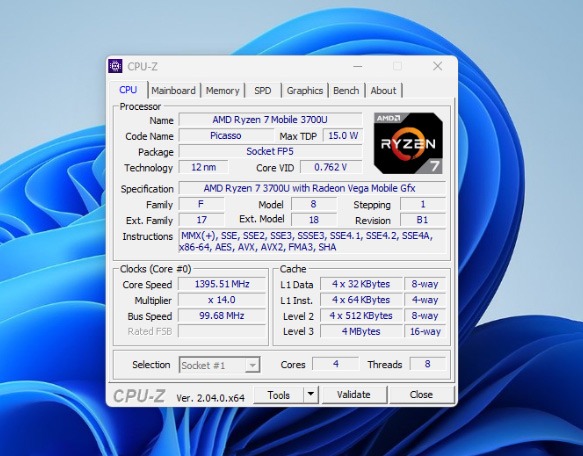The image size is (583, 456).
Task: Go to the Graphics tab
Action: pos(305,90)
